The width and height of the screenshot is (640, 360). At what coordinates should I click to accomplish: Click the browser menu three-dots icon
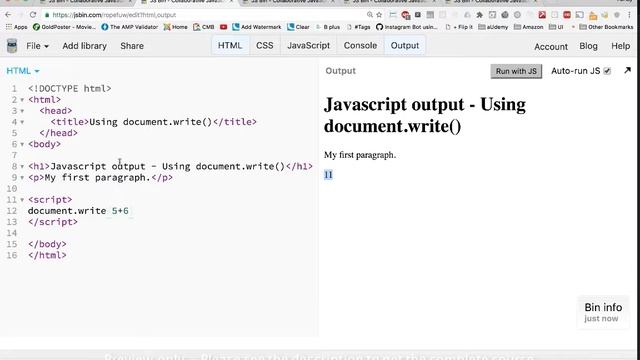[629, 15]
